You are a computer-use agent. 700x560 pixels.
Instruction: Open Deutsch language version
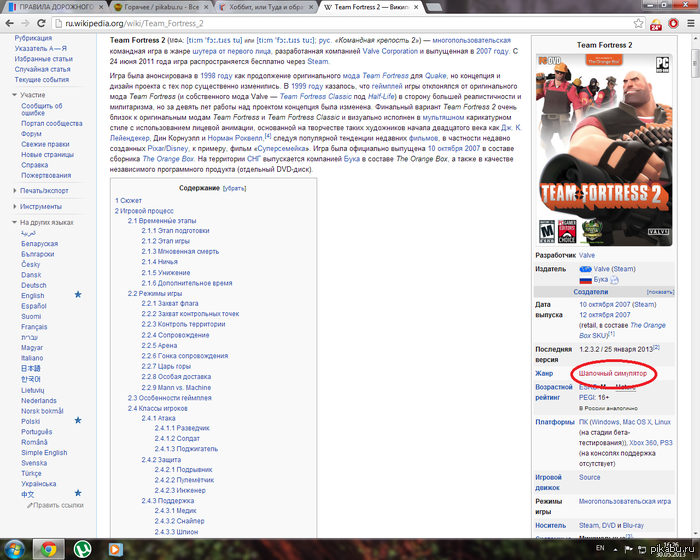33,285
